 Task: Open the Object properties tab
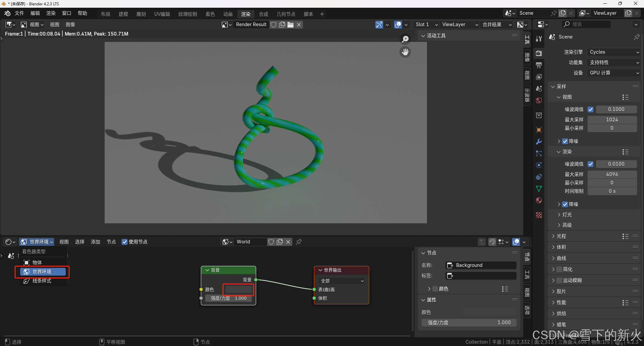tap(539, 130)
